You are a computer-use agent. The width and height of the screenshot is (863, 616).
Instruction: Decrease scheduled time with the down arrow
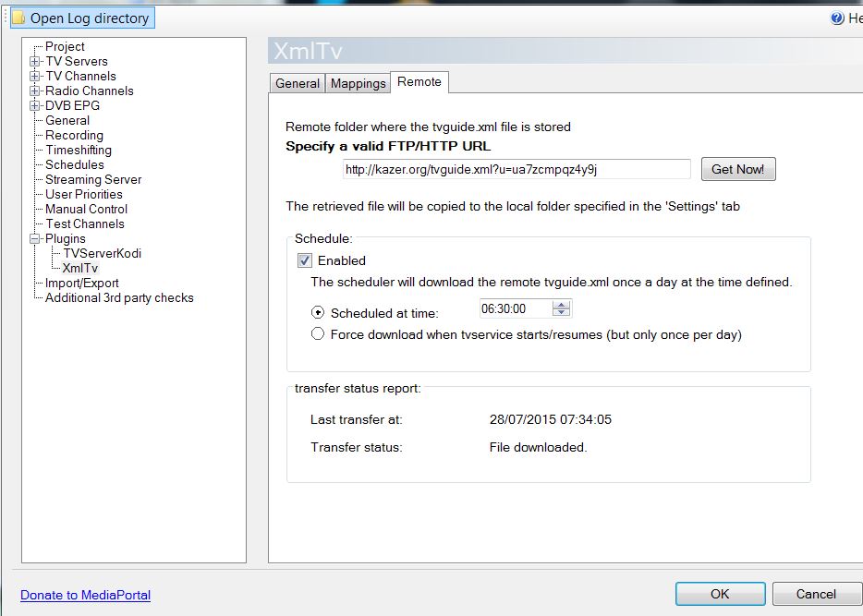pyautogui.click(x=563, y=313)
